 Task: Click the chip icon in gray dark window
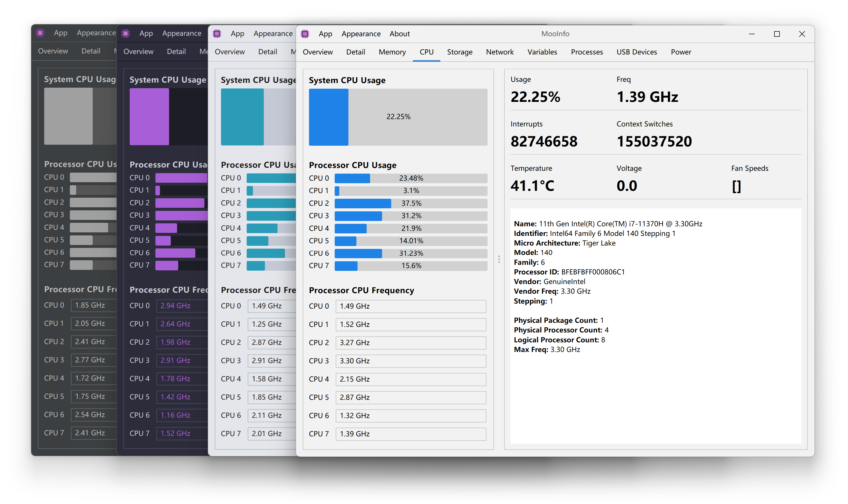point(40,33)
